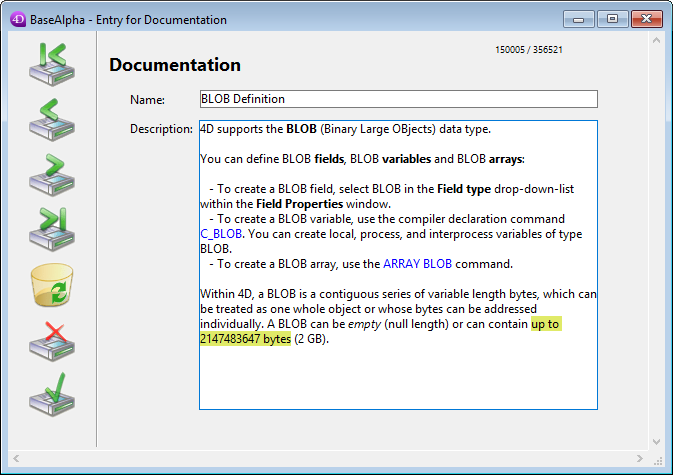The image size is (673, 475).
Task: Click the vertical scrollbar down arrow
Action: pos(657,441)
